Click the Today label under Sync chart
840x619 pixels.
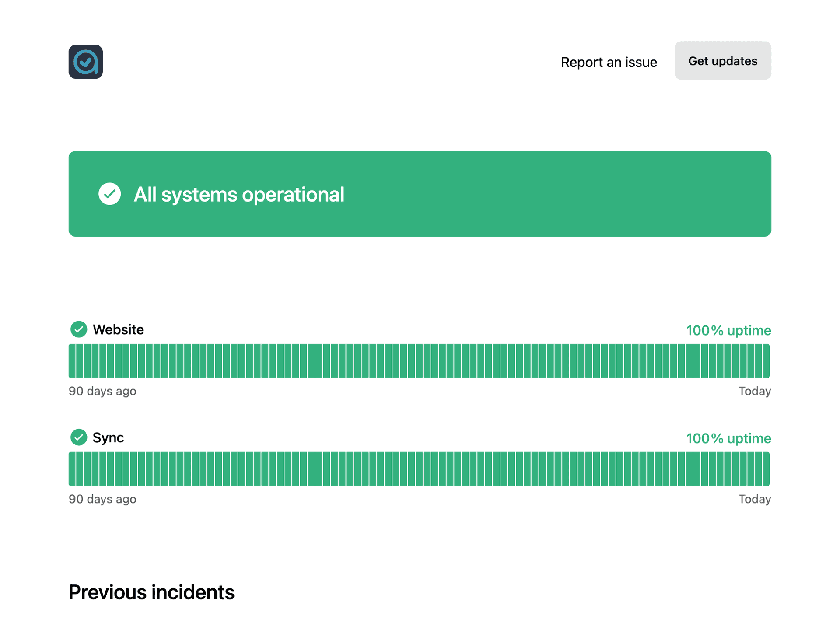pos(755,499)
